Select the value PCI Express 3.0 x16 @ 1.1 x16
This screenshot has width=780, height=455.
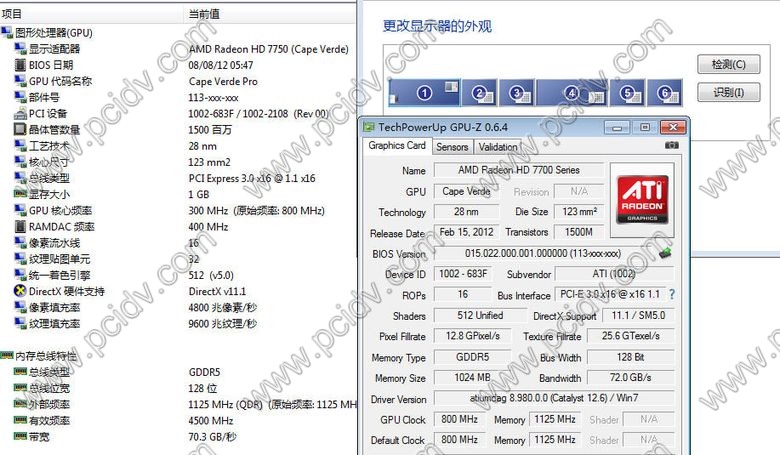tap(252, 178)
